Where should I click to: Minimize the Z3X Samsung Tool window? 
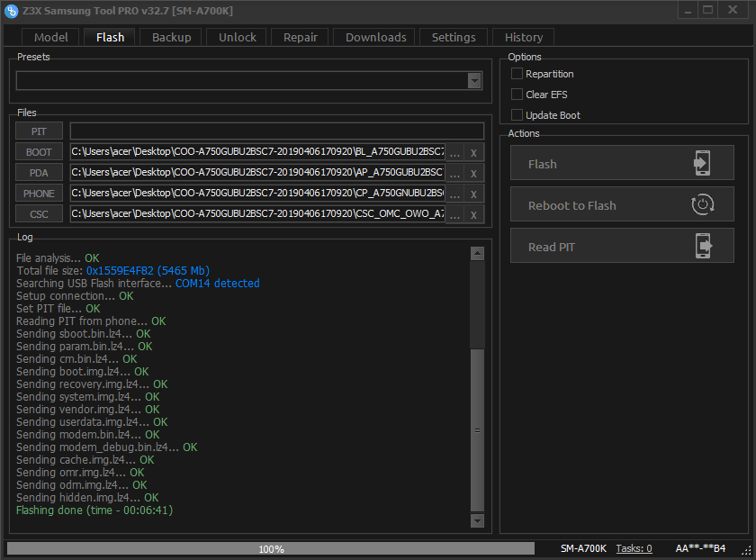pos(688,10)
